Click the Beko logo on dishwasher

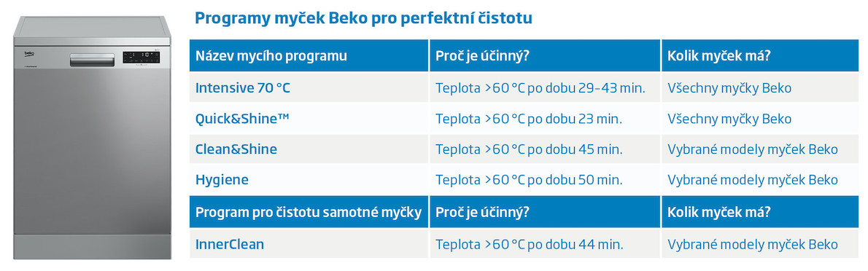[29, 54]
